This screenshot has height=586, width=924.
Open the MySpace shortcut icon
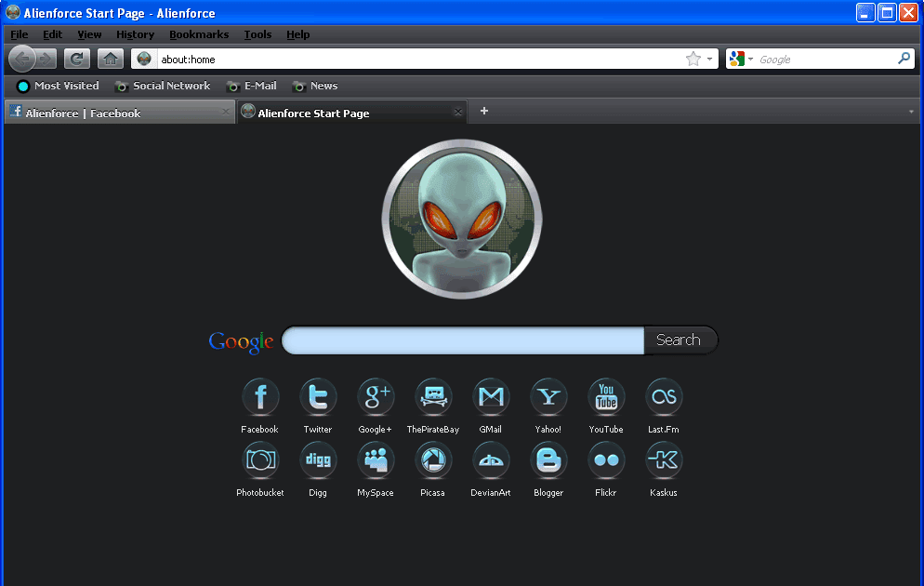point(376,459)
